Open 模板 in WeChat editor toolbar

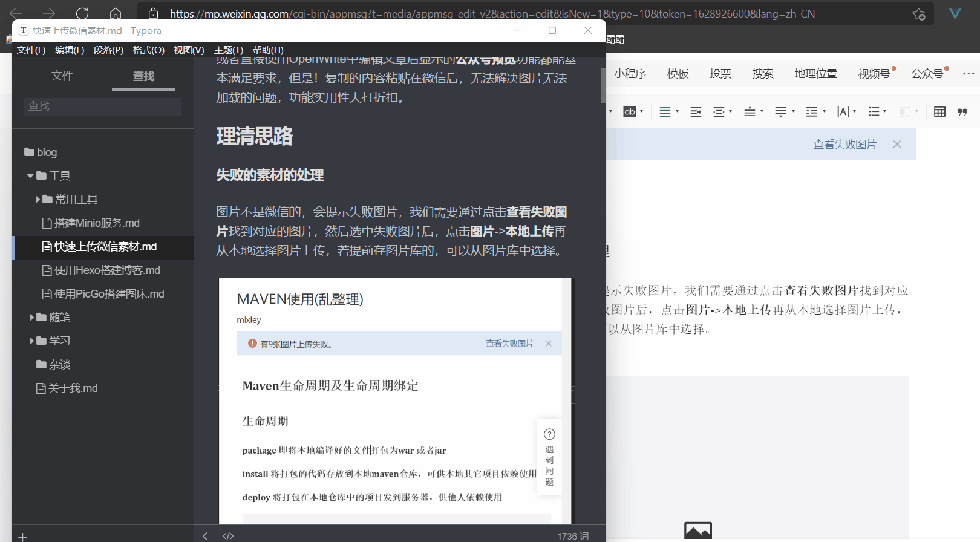click(x=678, y=73)
